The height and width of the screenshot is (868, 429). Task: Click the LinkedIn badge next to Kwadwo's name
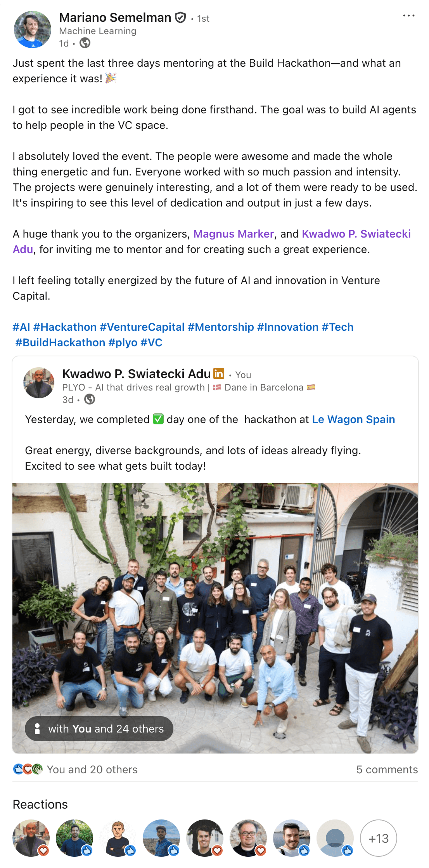coord(219,373)
